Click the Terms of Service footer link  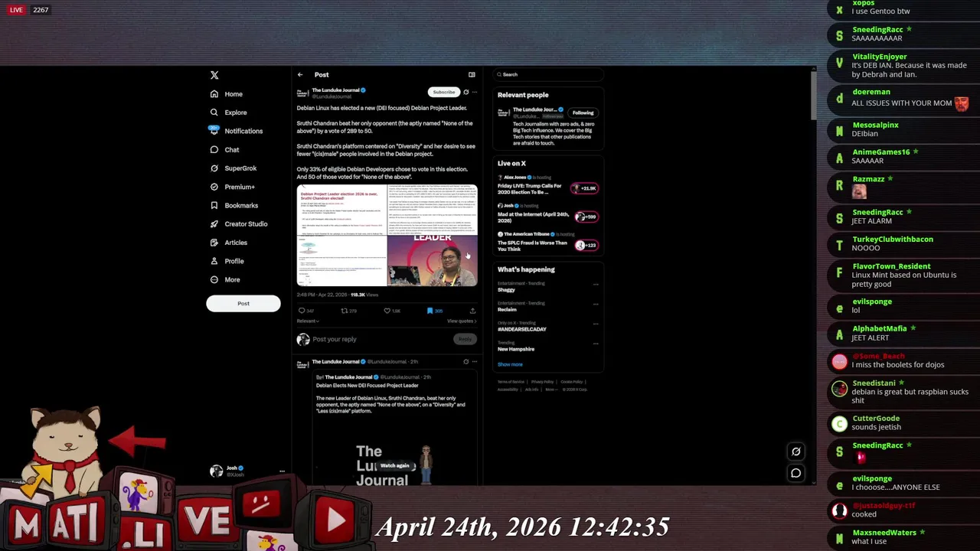point(511,382)
